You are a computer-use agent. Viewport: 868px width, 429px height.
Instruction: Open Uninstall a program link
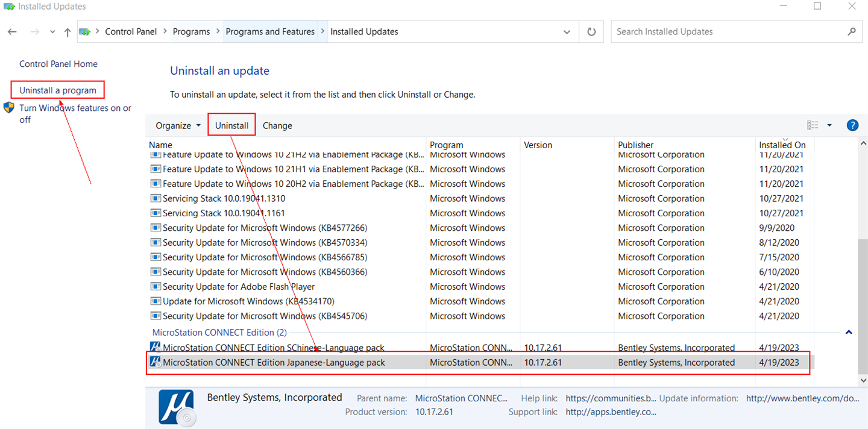pyautogui.click(x=58, y=90)
